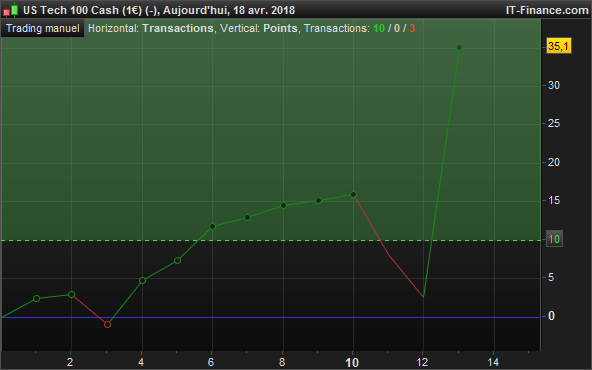Image resolution: width=592 pixels, height=370 pixels.
Task: Click the 8 label on horizontal axis
Action: point(282,362)
